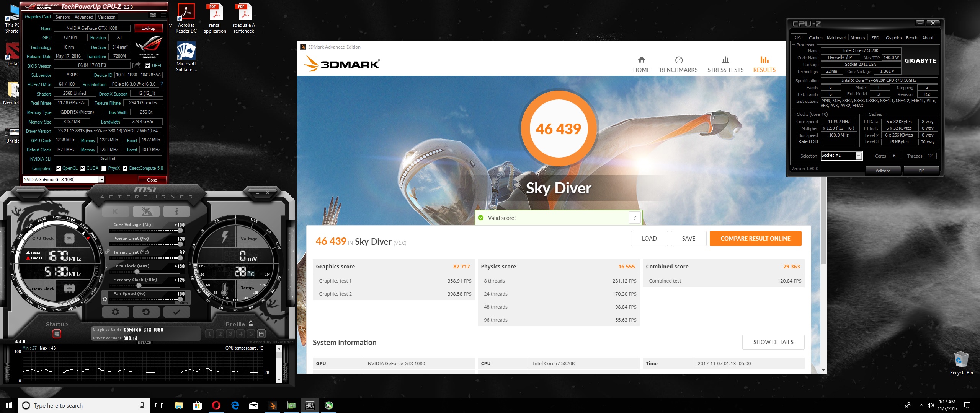
Task: Open CPU-Z Caches tab
Action: tap(815, 38)
